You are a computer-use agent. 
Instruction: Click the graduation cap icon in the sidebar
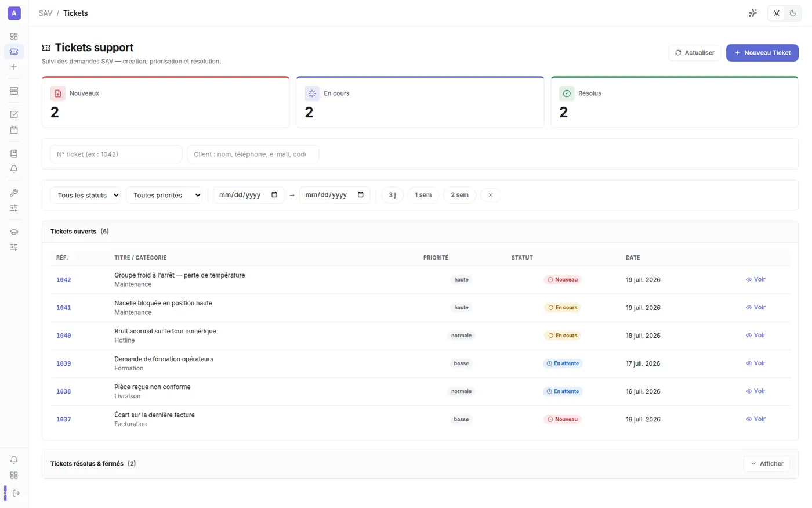tap(14, 232)
